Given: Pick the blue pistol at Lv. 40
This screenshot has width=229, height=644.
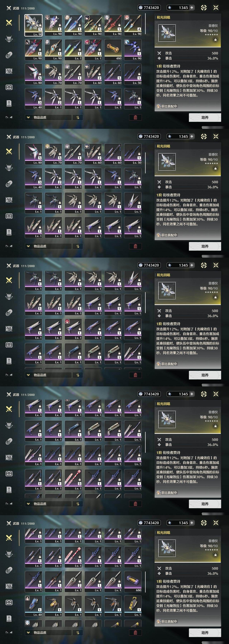Looking at the screenshot, I should 33,606.
